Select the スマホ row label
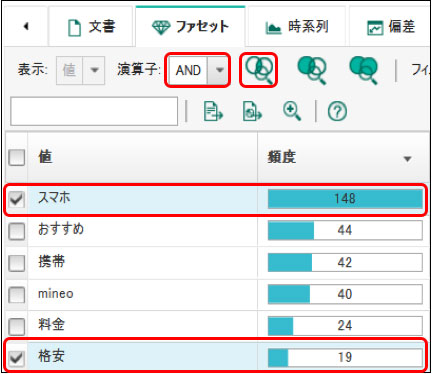The image size is (432, 374). 54,197
